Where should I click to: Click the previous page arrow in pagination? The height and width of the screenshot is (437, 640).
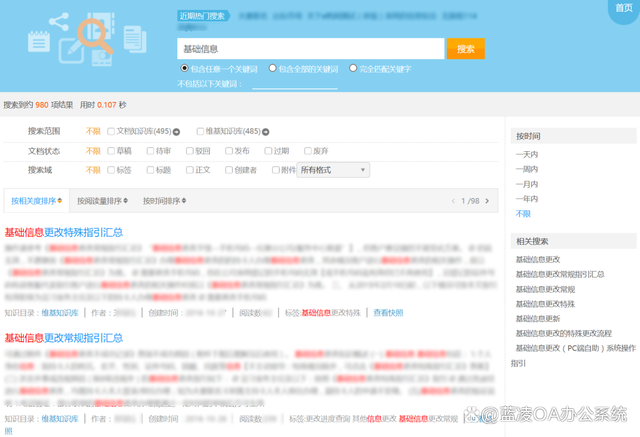point(453,201)
